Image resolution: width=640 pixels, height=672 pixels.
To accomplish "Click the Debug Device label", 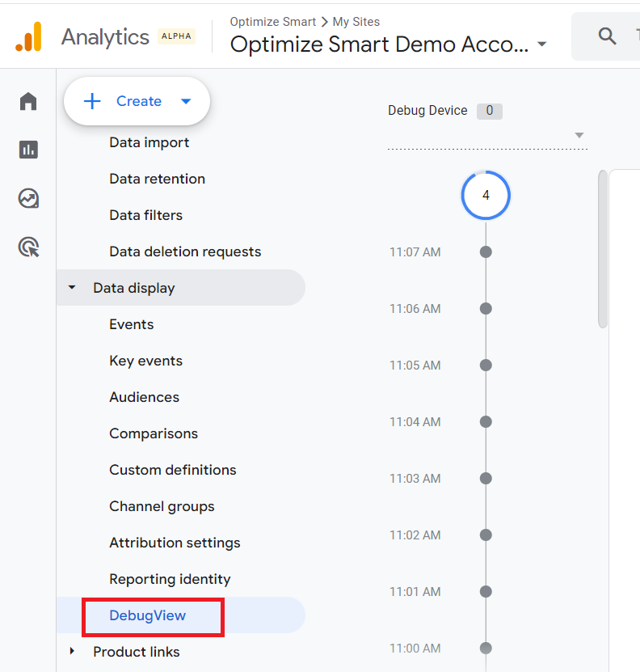I will click(427, 111).
